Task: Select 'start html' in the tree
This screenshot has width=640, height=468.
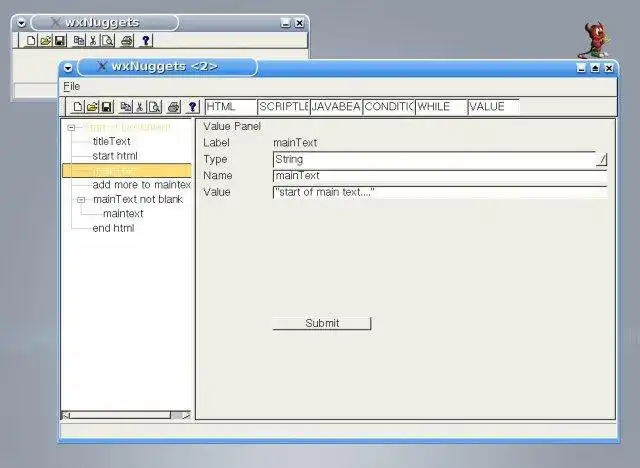Action: [x=115, y=156]
